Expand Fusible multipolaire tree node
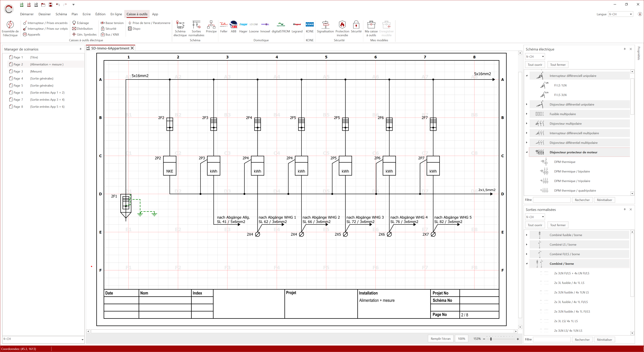 527,114
